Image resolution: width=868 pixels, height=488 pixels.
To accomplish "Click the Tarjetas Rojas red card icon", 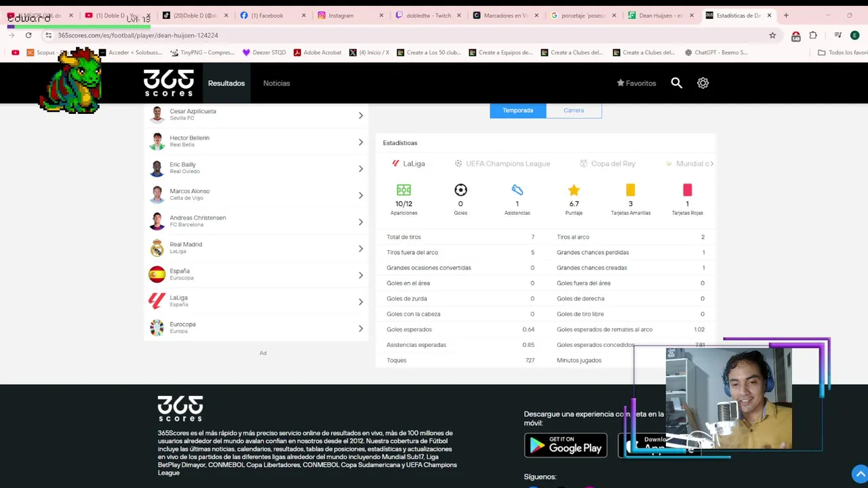I will tap(687, 190).
